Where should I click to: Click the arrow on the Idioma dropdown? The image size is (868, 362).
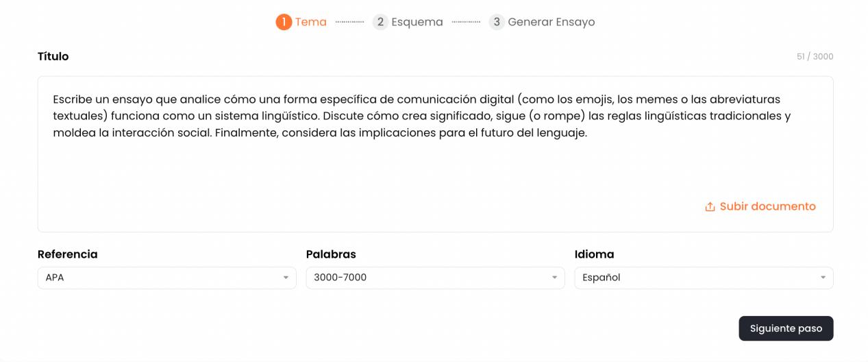[823, 278]
